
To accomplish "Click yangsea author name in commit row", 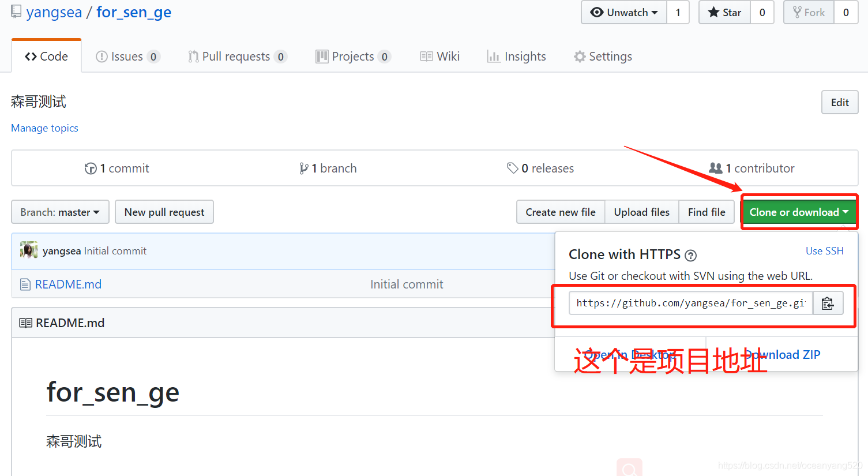I will [x=62, y=251].
